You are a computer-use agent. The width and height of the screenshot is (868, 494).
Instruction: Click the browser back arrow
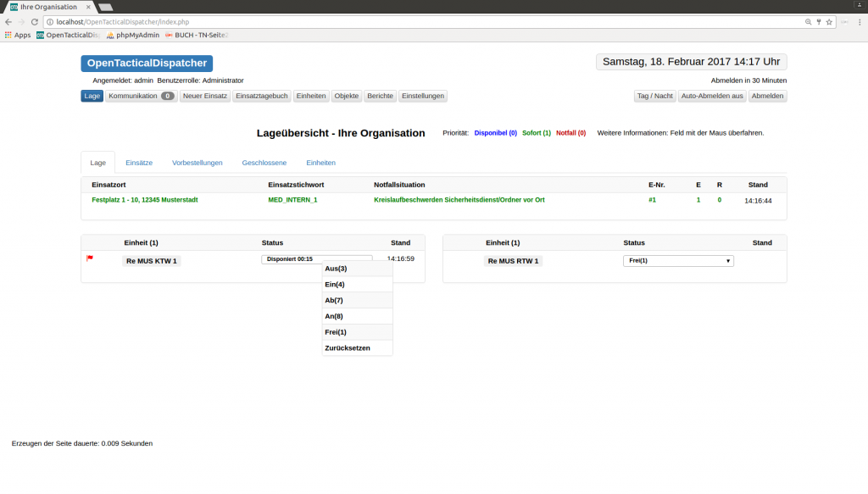8,22
